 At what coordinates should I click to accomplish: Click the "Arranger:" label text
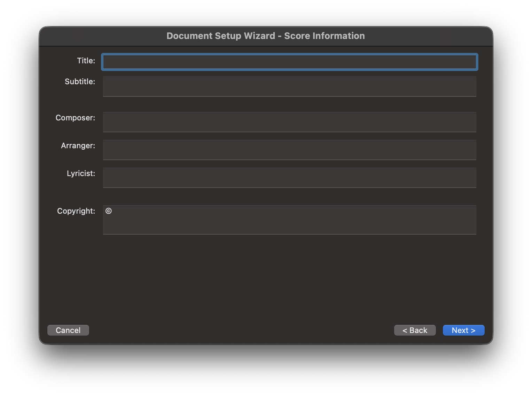click(78, 145)
